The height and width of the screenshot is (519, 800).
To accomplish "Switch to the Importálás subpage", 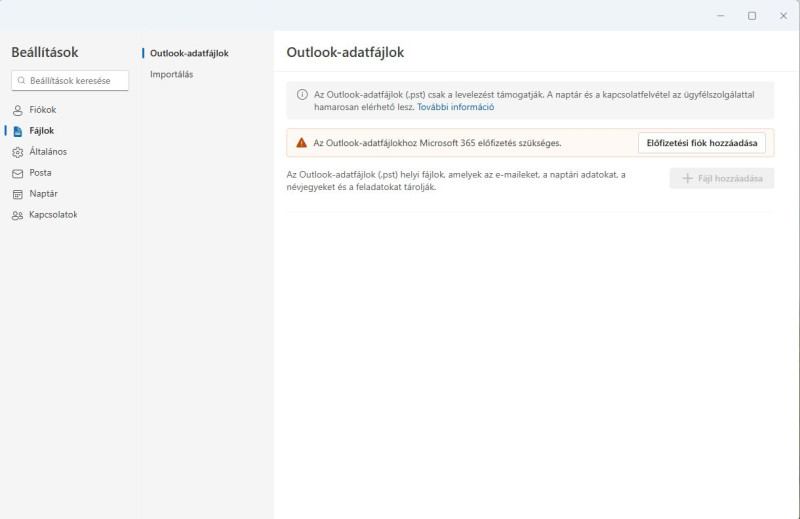I will [x=171, y=74].
